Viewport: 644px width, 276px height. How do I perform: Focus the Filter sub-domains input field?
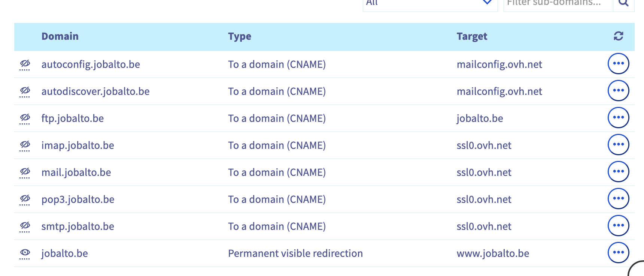(x=558, y=4)
